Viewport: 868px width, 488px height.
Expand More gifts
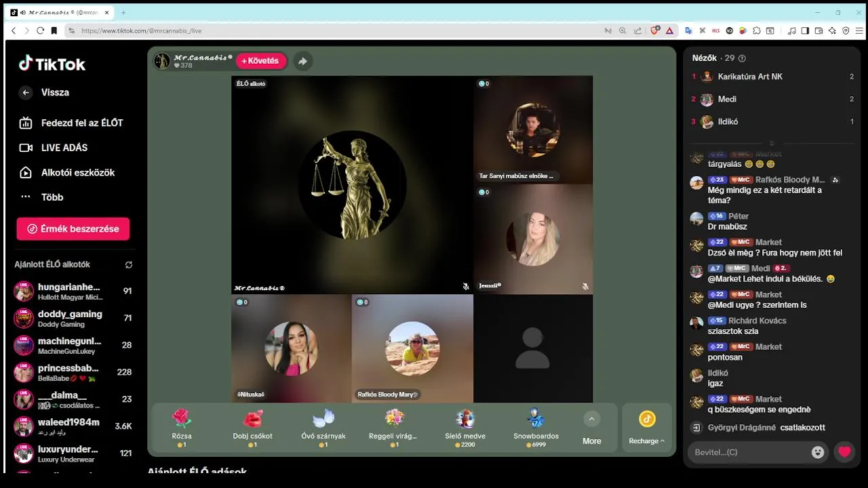[591, 428]
